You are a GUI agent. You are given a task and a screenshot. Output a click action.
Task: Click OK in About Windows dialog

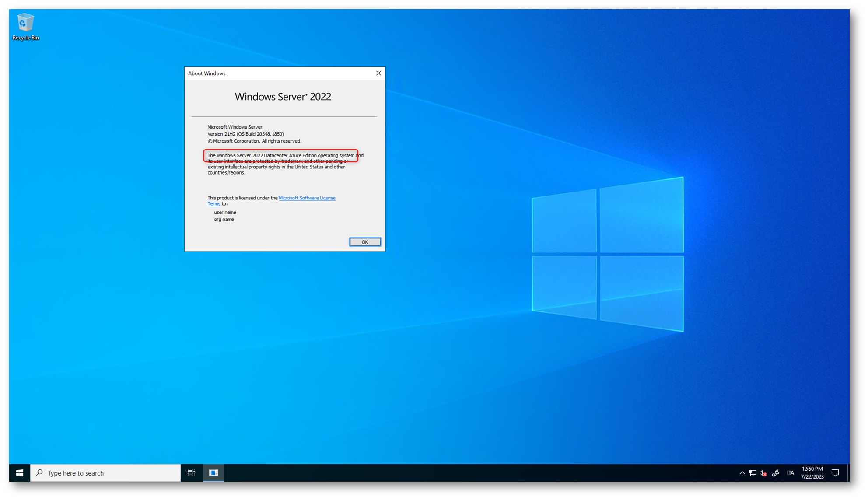pos(365,242)
